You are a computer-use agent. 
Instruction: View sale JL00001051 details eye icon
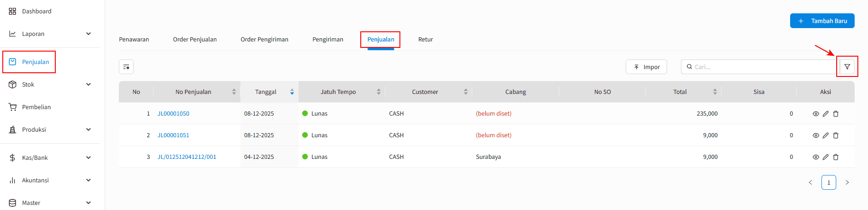coord(815,135)
